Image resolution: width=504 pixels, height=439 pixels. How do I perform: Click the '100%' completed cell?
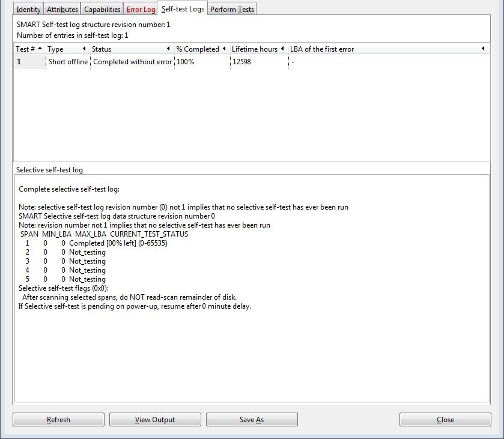coord(202,62)
